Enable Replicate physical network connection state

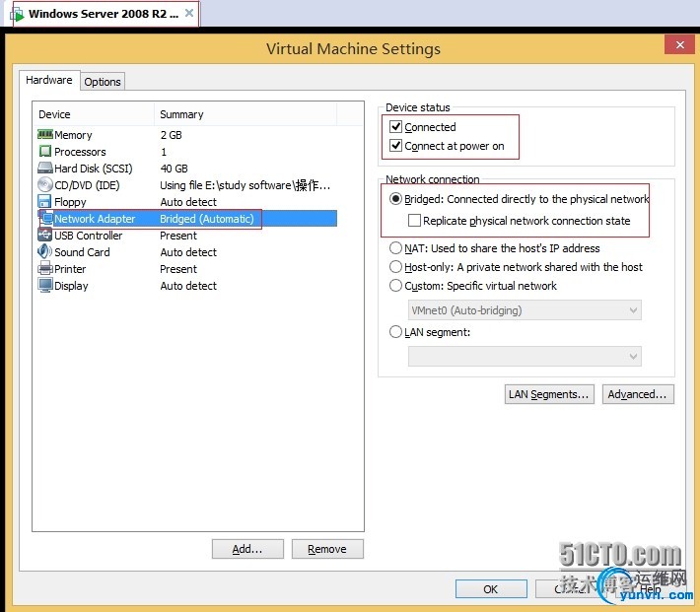coord(414,221)
